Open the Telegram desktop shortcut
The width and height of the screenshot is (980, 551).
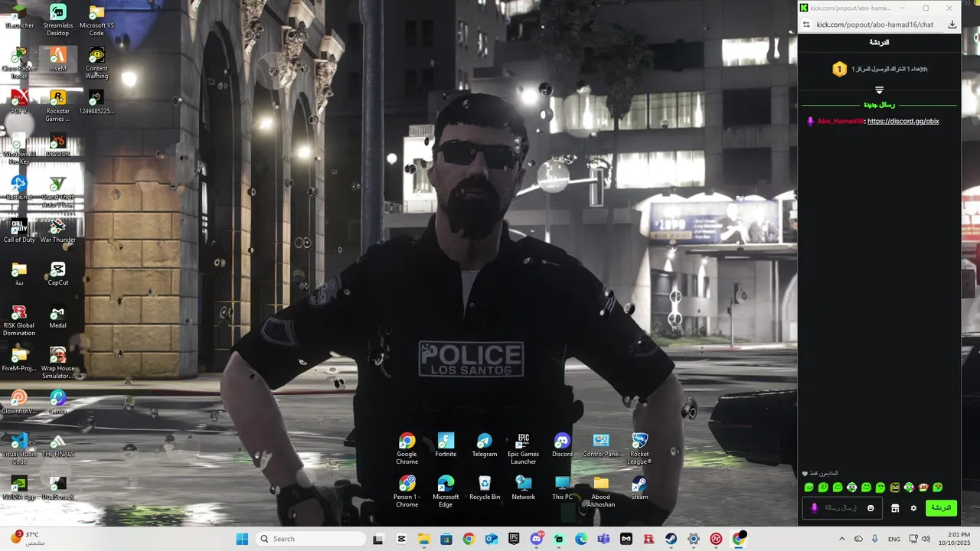pos(485,445)
